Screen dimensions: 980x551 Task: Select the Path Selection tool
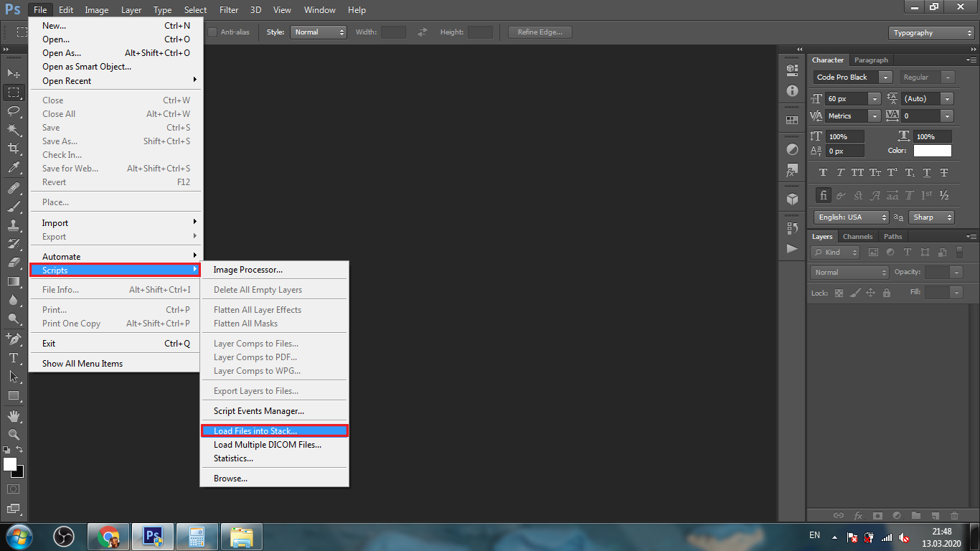coord(14,376)
